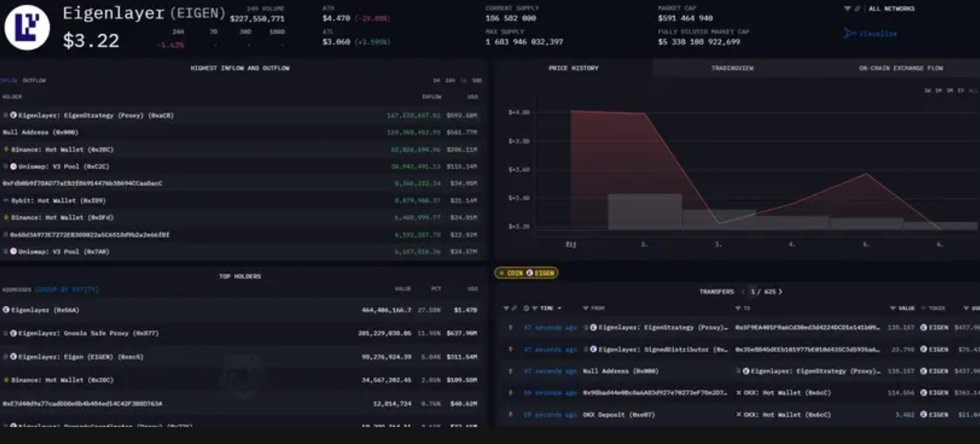Select the 1W price chart range

tap(927, 91)
